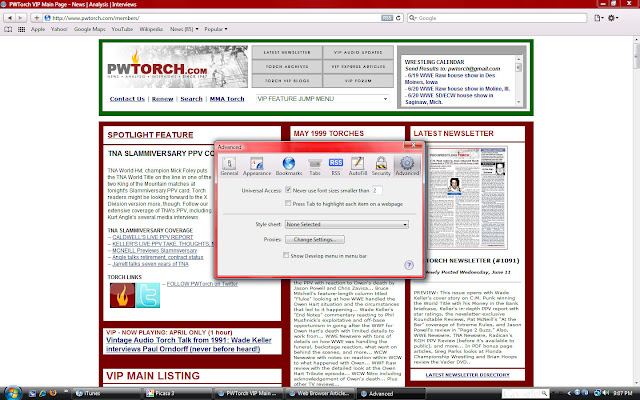Open the Torch Archives site button
Image resolution: width=640 pixels, height=400 pixels.
click(x=287, y=67)
